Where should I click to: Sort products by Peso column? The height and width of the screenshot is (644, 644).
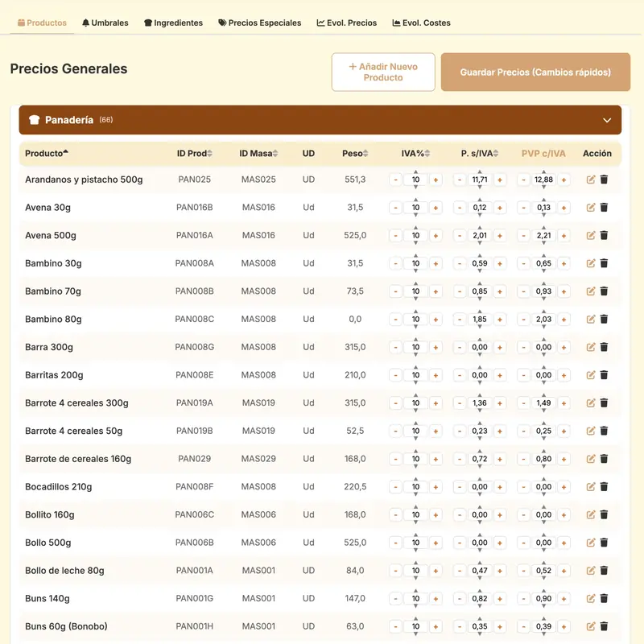coord(355,153)
